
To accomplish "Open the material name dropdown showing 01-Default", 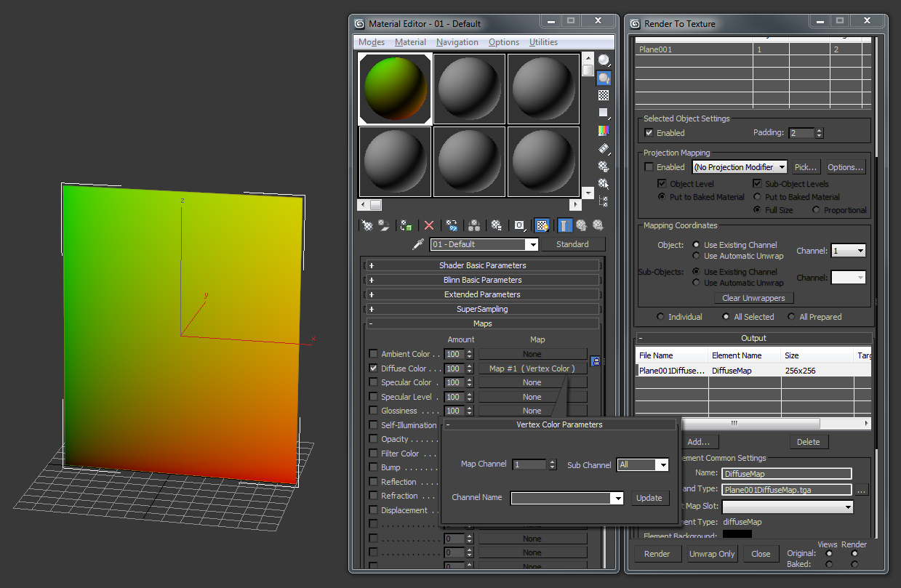I will (533, 244).
